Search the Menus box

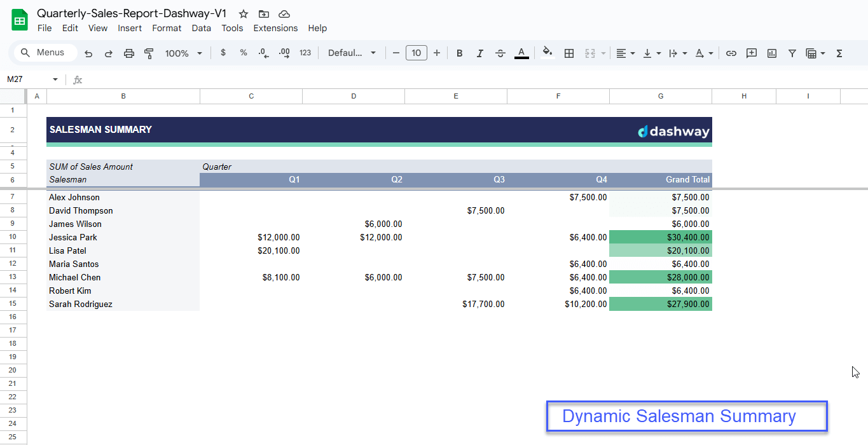45,53
